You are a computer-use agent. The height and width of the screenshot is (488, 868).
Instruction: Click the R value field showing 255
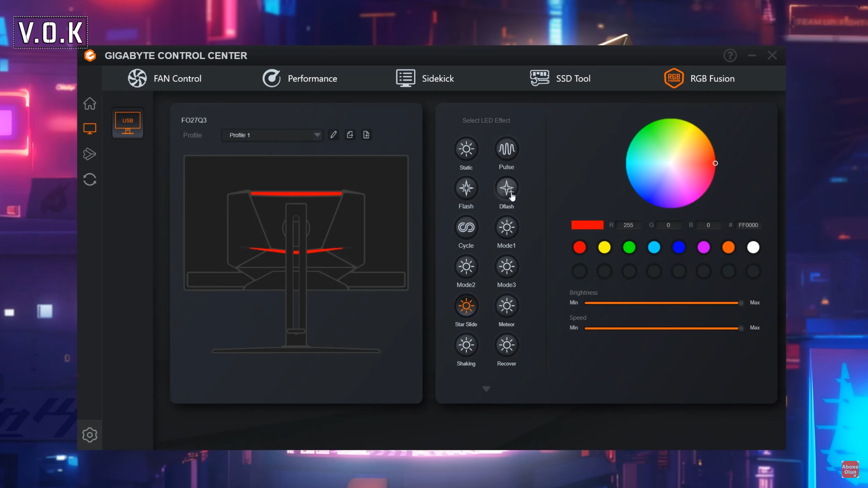tap(628, 225)
